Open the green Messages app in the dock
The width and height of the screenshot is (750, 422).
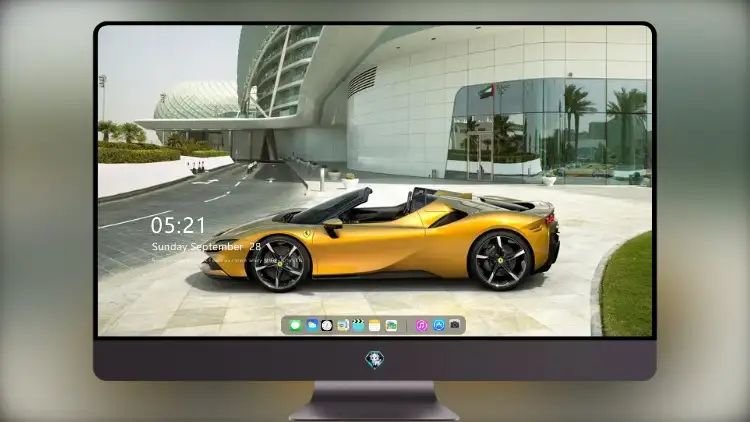[295, 325]
